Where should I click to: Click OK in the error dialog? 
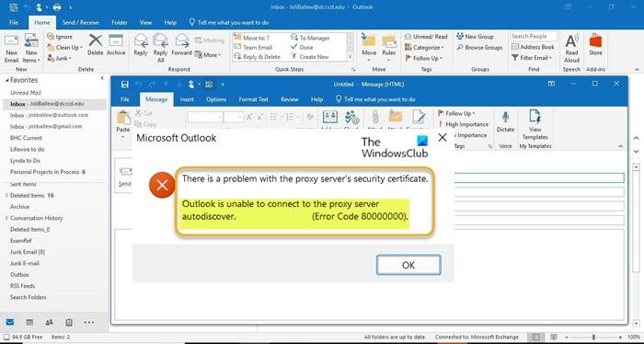click(408, 265)
